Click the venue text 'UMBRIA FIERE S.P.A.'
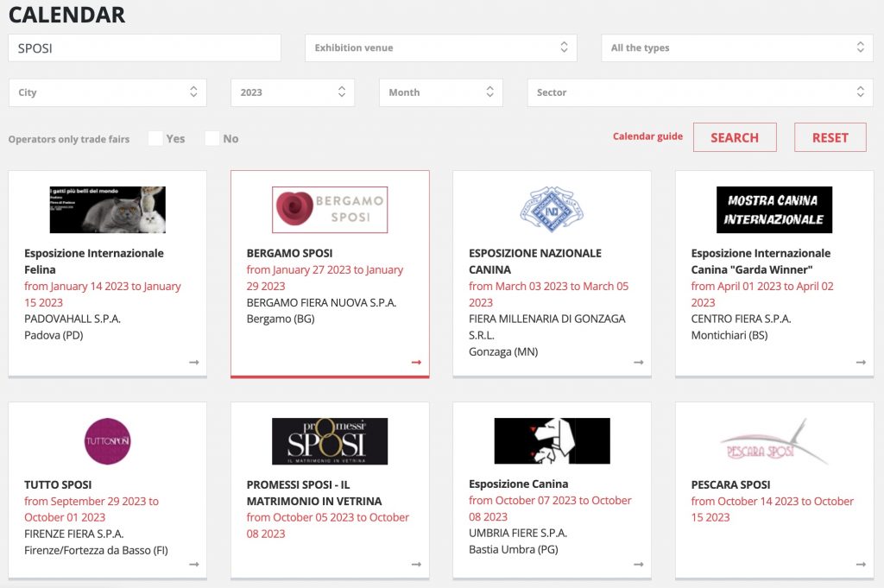The image size is (884, 588). tap(518, 534)
